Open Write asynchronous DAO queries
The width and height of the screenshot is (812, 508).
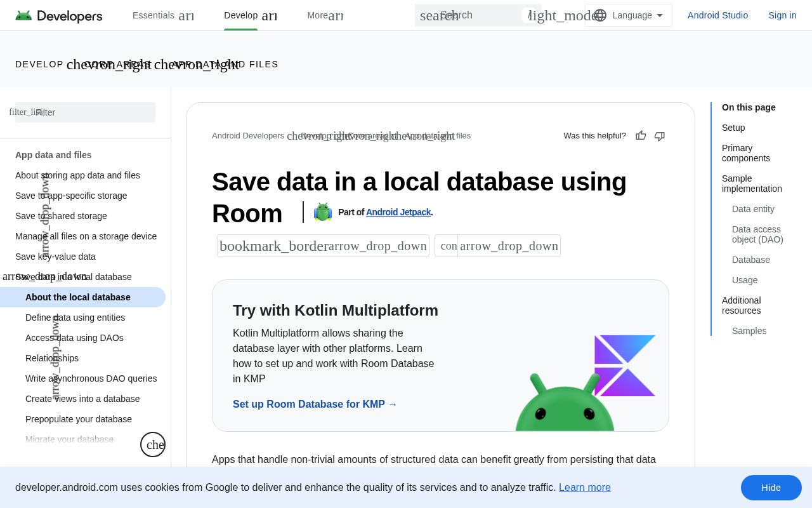tap(91, 378)
